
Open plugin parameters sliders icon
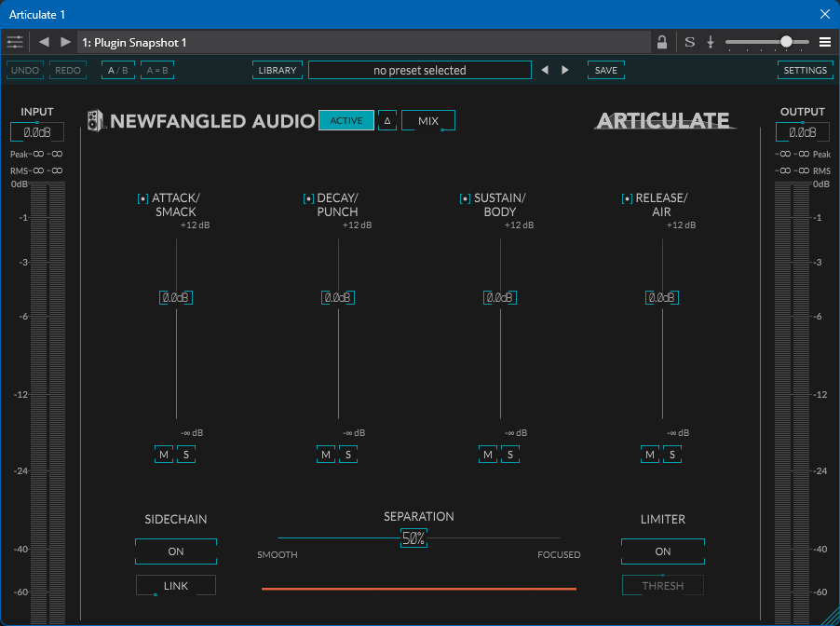(15, 42)
